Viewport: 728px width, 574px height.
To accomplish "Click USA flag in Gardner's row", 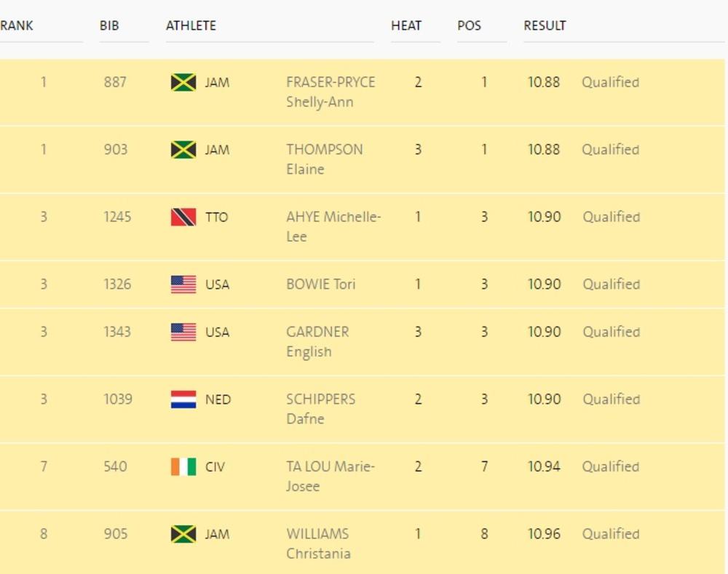I will pos(183,332).
